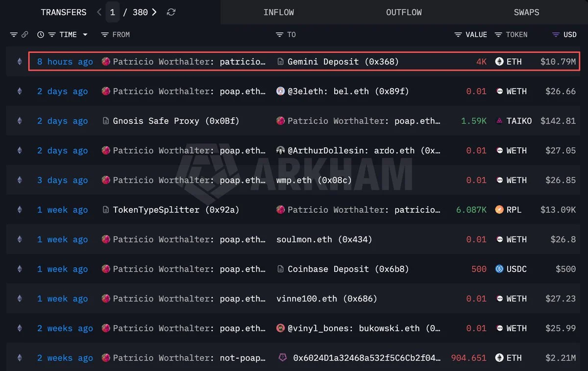Click the $2.21M USD amount

[x=561, y=358]
